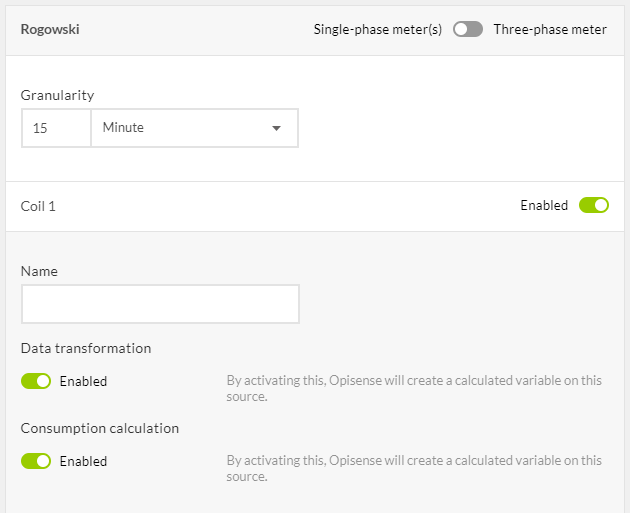
Task: Click the Rogowski panel title
Action: (50, 29)
